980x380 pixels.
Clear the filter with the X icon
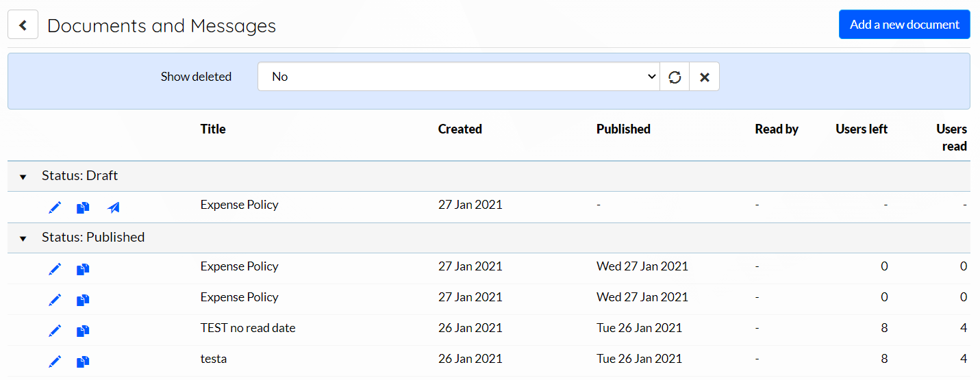click(x=704, y=77)
